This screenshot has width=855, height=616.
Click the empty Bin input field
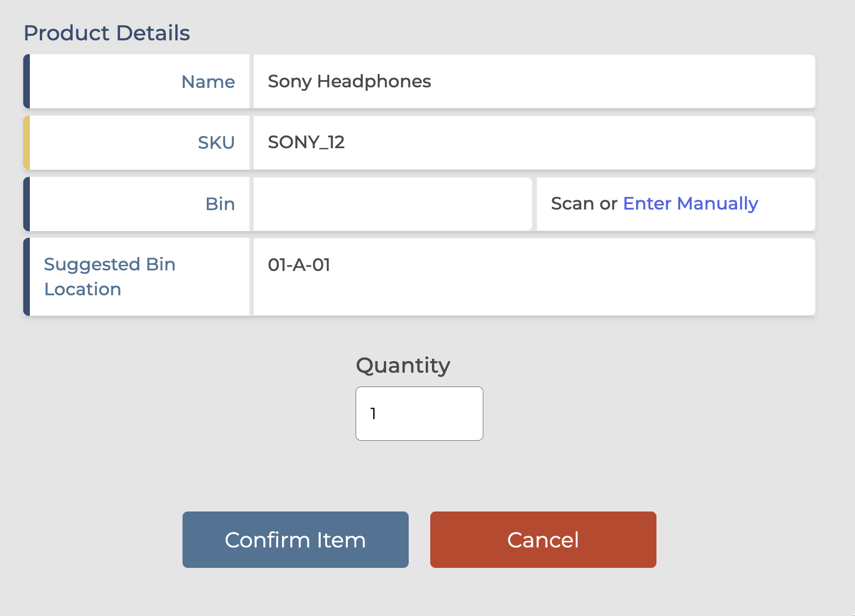point(392,204)
